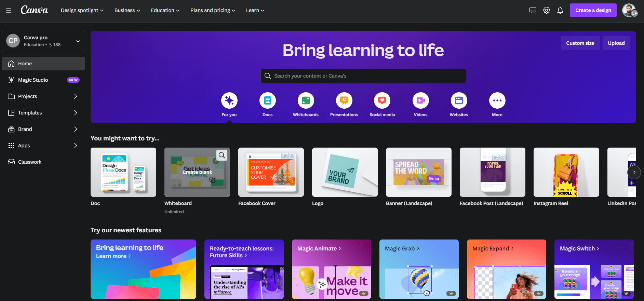The image size is (644, 301).
Task: Click the search your content input field
Action: 363,76
